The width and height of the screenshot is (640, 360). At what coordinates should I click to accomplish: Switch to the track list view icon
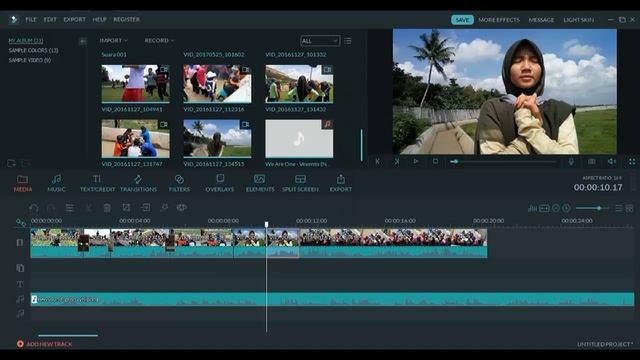pyautogui.click(x=619, y=208)
